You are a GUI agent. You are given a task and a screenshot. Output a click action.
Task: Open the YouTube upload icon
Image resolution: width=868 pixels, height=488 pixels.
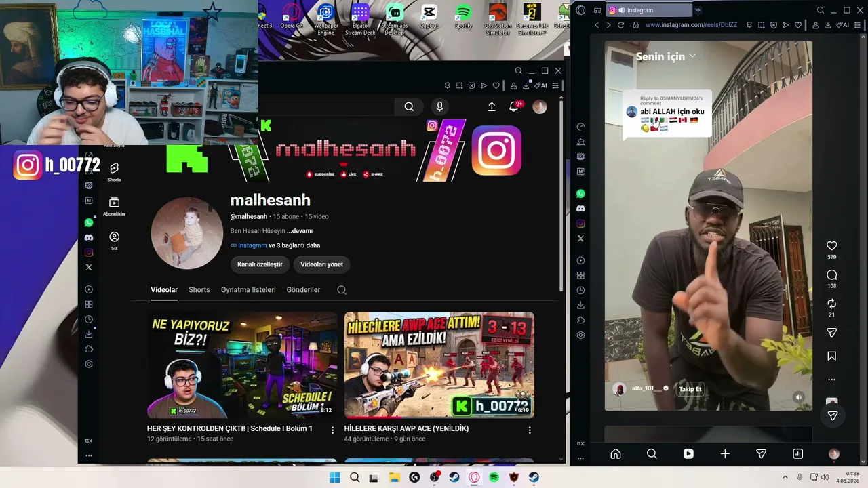[492, 106]
